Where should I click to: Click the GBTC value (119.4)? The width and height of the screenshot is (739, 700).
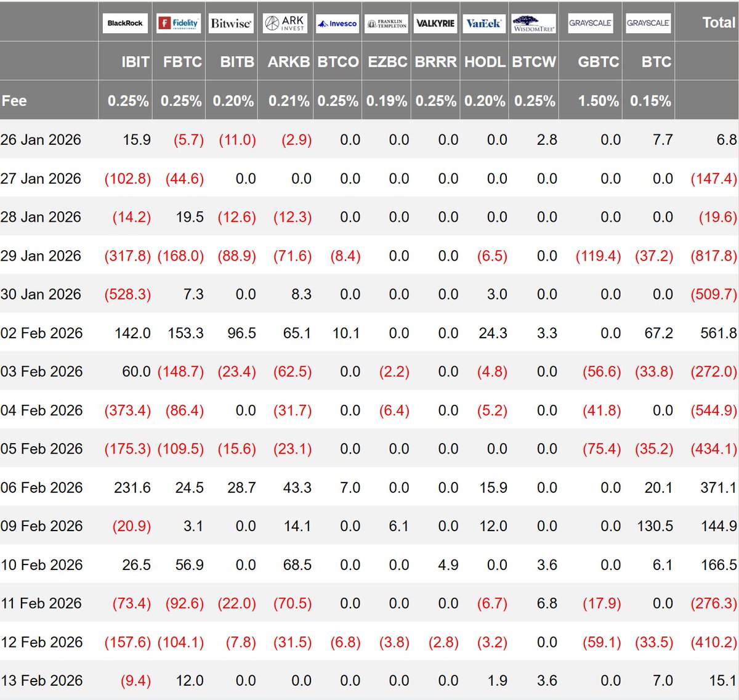pyautogui.click(x=598, y=256)
